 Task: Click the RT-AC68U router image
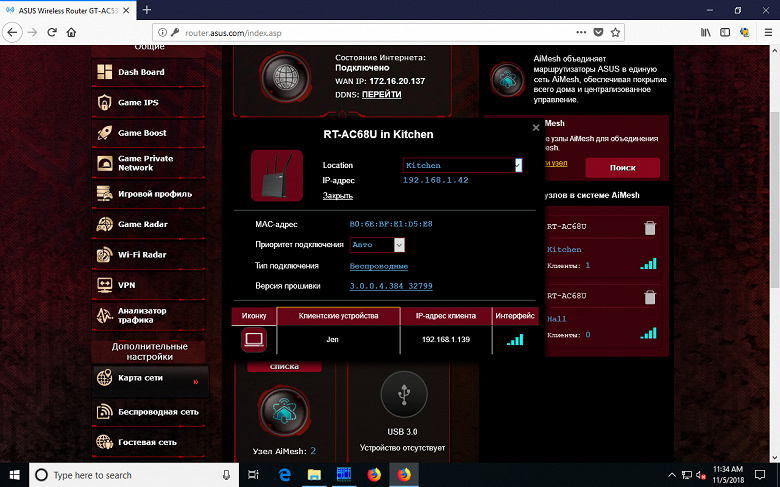(277, 176)
